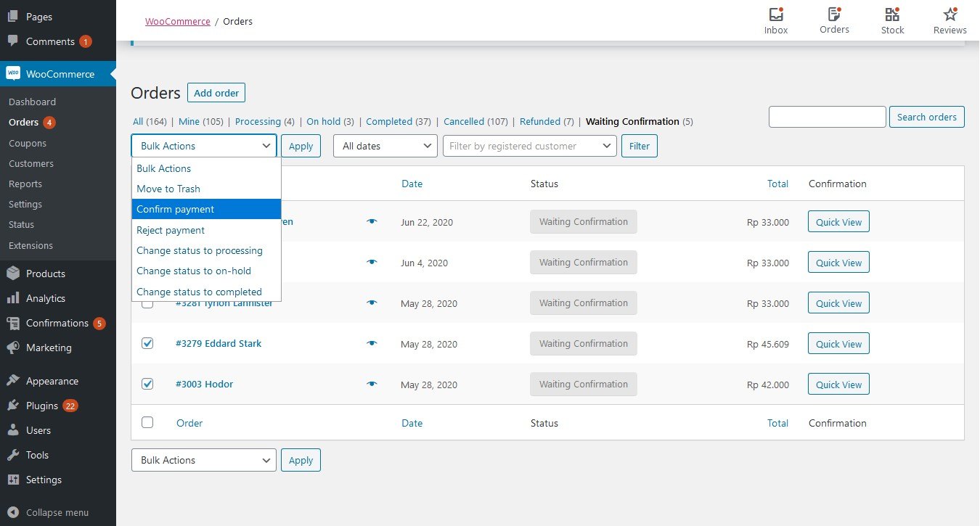
Task: Open Quick View for the Hodor order
Action: (838, 385)
